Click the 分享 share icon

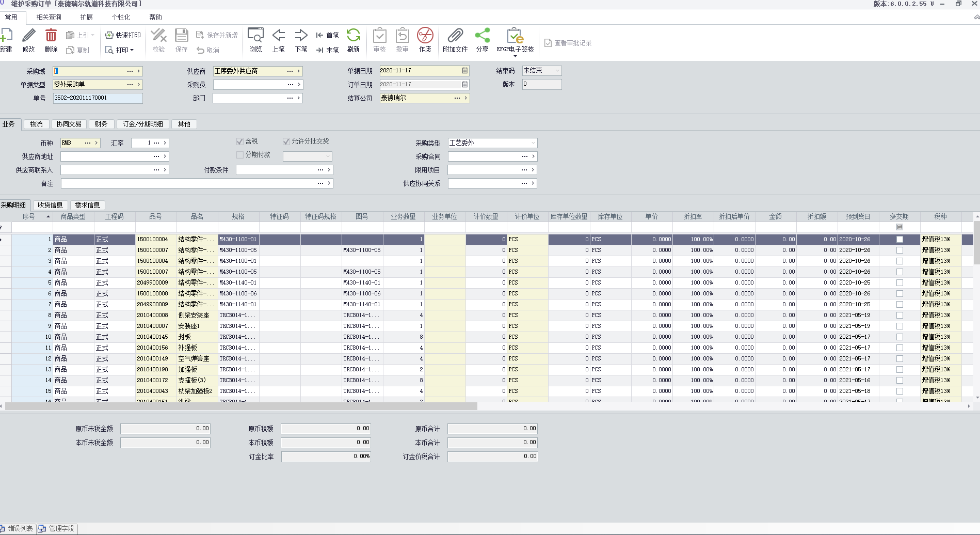[x=483, y=36]
